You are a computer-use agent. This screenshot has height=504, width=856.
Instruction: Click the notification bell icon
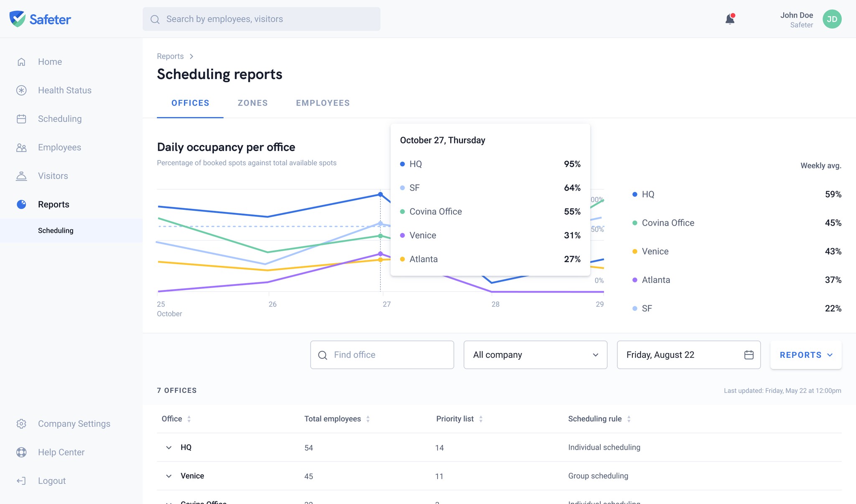click(730, 19)
